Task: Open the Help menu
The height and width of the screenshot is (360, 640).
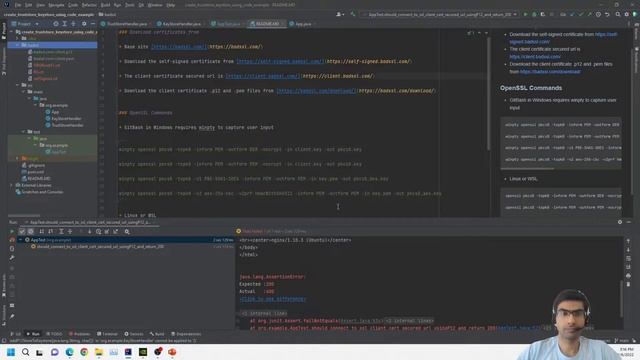Action: click(171, 5)
